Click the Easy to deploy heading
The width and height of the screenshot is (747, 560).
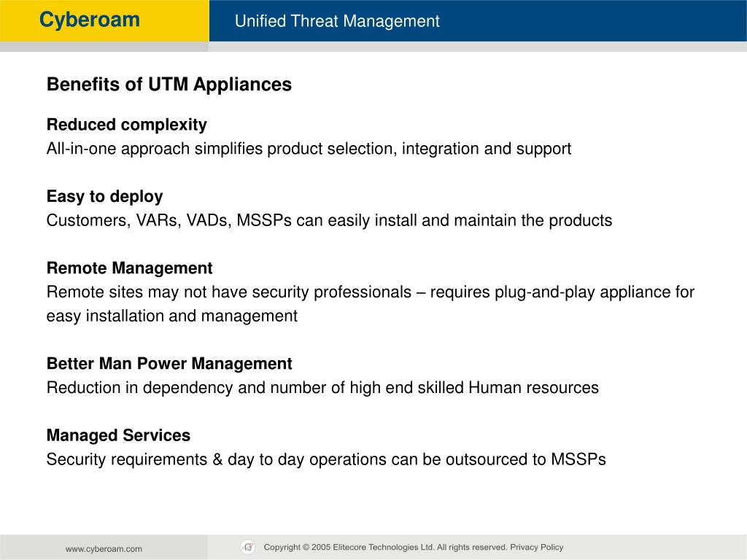click(105, 196)
